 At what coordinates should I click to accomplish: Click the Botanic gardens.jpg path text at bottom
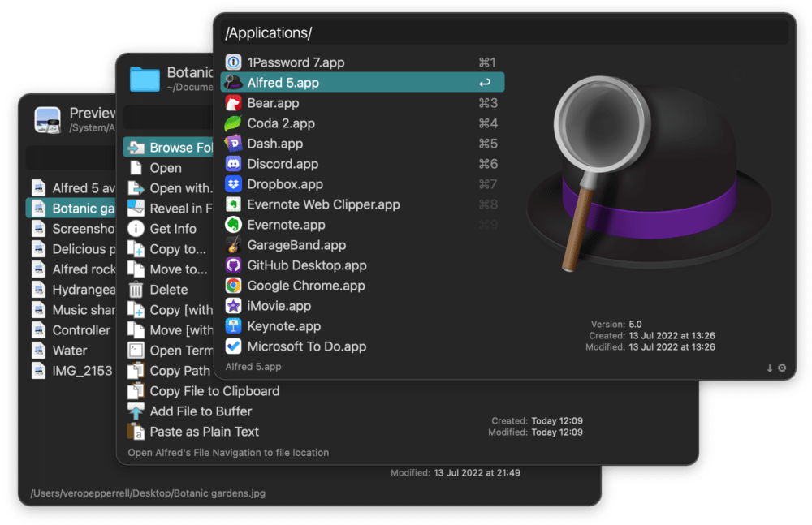(x=148, y=493)
